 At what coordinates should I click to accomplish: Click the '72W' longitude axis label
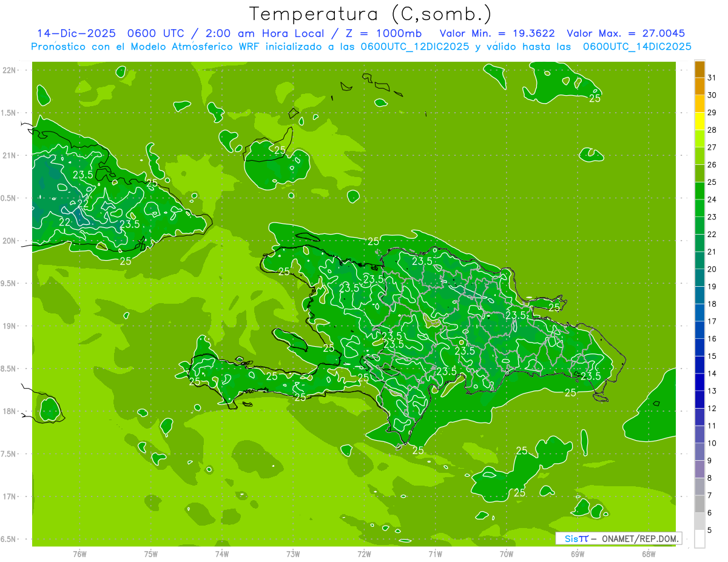364,554
